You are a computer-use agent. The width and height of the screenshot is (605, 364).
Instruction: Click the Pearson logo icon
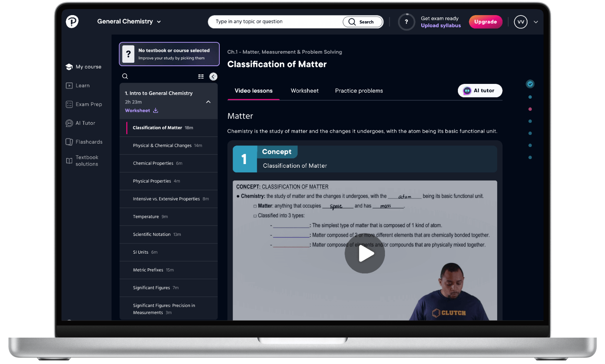[72, 22]
